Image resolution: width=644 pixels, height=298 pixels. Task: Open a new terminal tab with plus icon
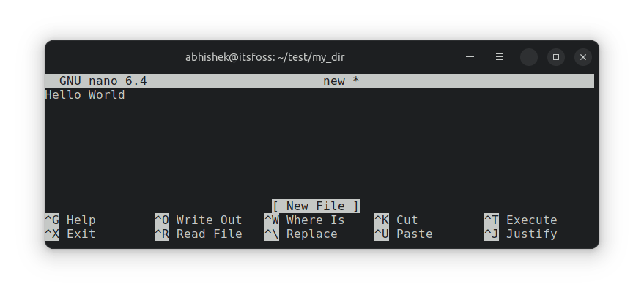click(470, 57)
